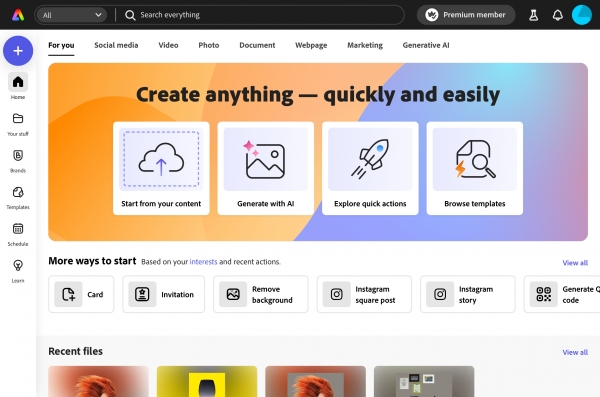
Task: Choose Browse templates label
Action: coord(475,204)
